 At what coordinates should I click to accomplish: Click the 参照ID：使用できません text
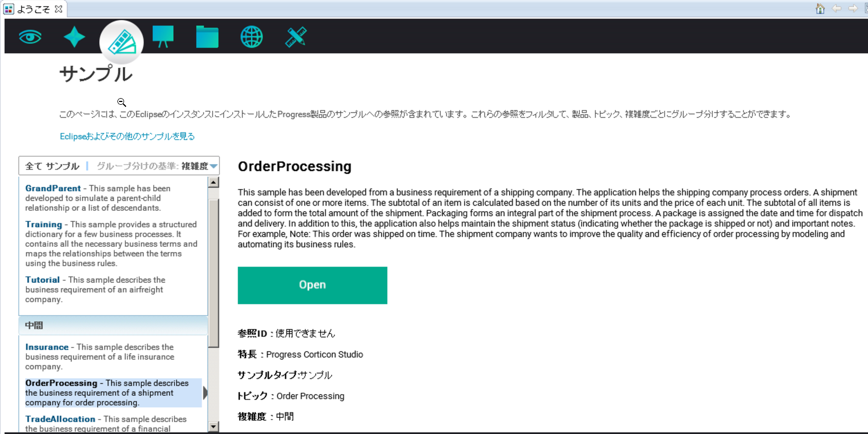click(x=286, y=333)
